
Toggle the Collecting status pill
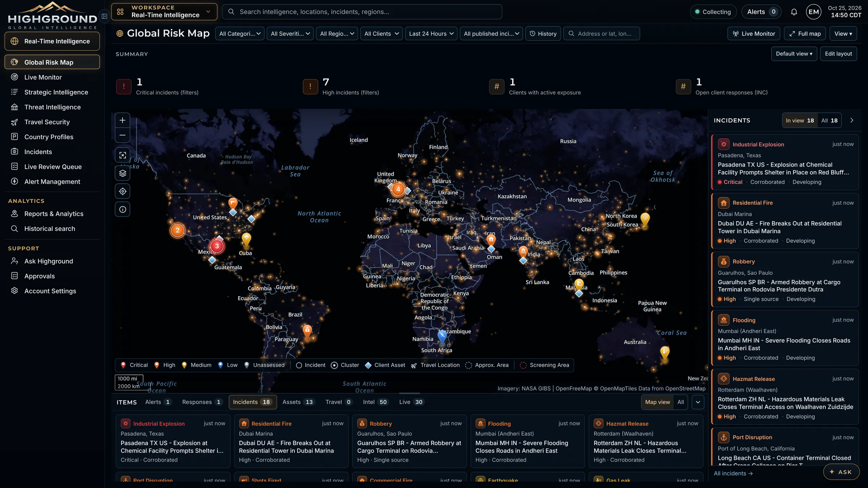713,12
